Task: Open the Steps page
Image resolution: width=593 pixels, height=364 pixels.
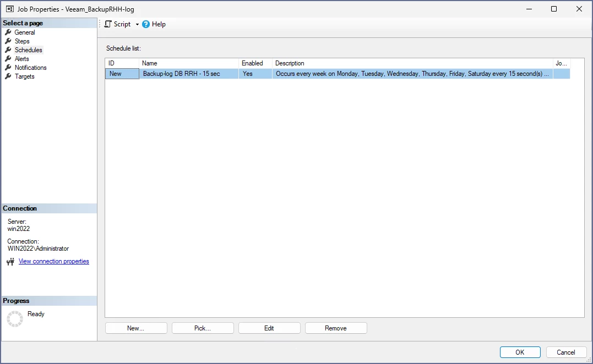Action: (x=22, y=41)
